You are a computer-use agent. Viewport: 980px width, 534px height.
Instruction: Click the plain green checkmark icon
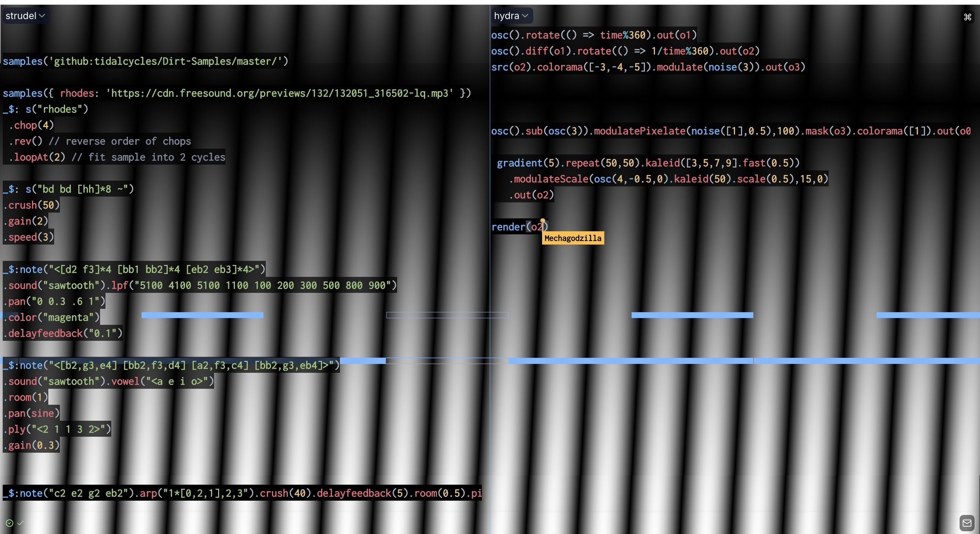click(20, 523)
